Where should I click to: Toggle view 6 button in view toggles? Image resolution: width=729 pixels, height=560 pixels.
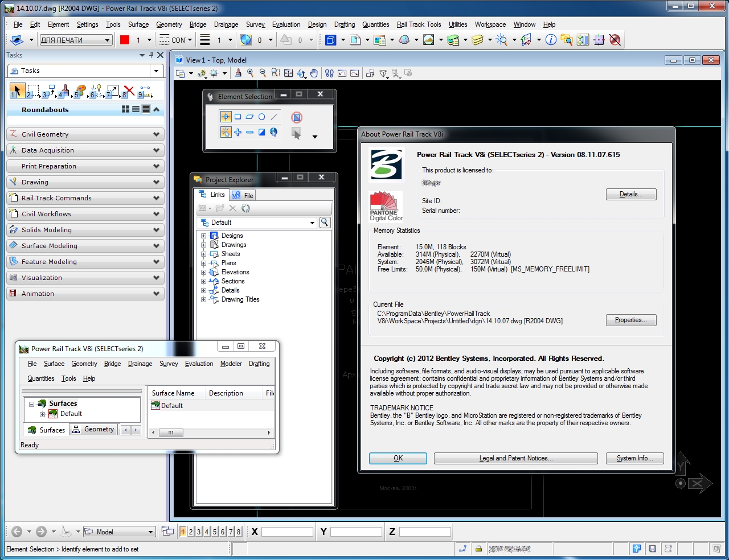click(x=223, y=532)
